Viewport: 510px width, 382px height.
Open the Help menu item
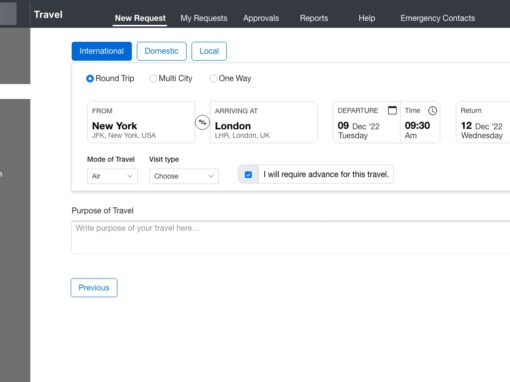coord(367,18)
